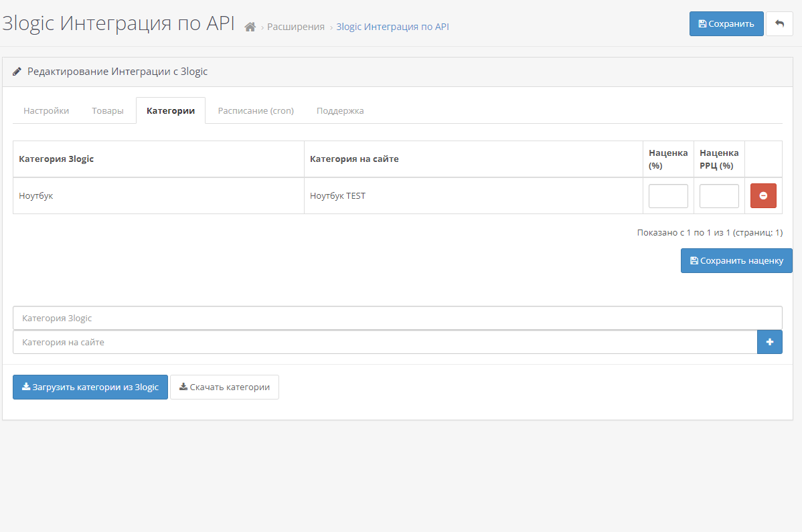Focus the Наценка РРЦ (%) field for Ноутбук

(x=718, y=195)
